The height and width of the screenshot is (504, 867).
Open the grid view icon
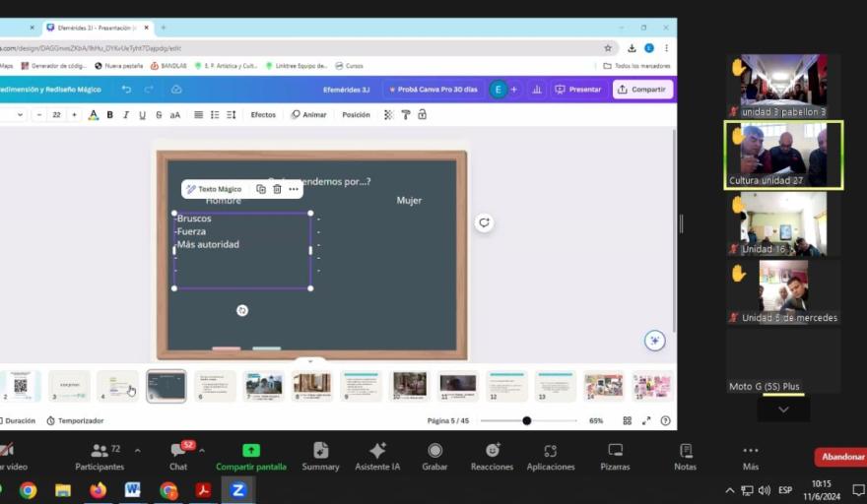(x=627, y=420)
